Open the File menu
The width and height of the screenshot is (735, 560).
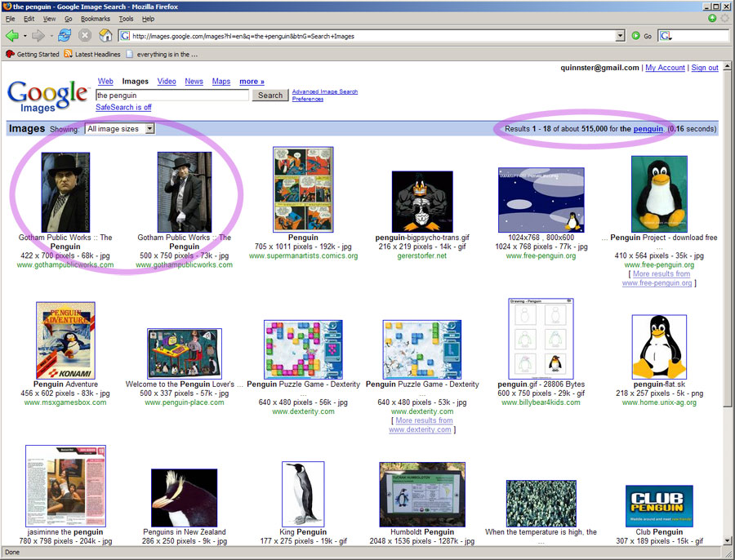coord(11,19)
